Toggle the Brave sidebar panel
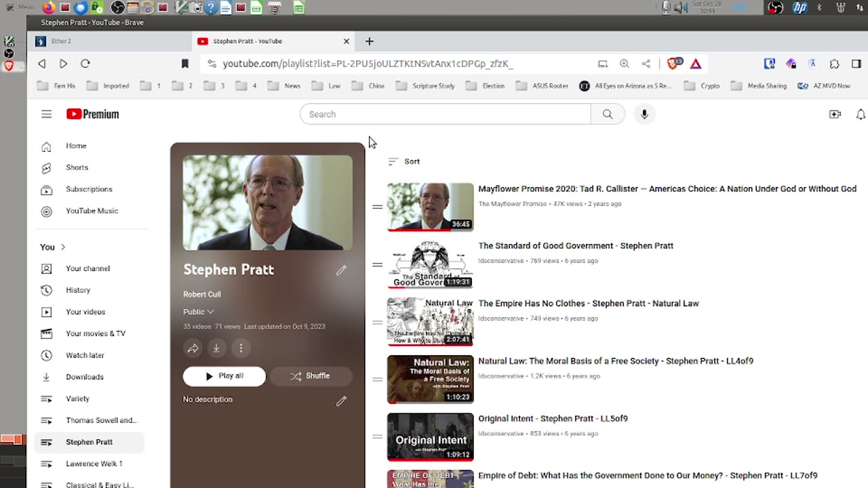This screenshot has height=488, width=868. (856, 64)
